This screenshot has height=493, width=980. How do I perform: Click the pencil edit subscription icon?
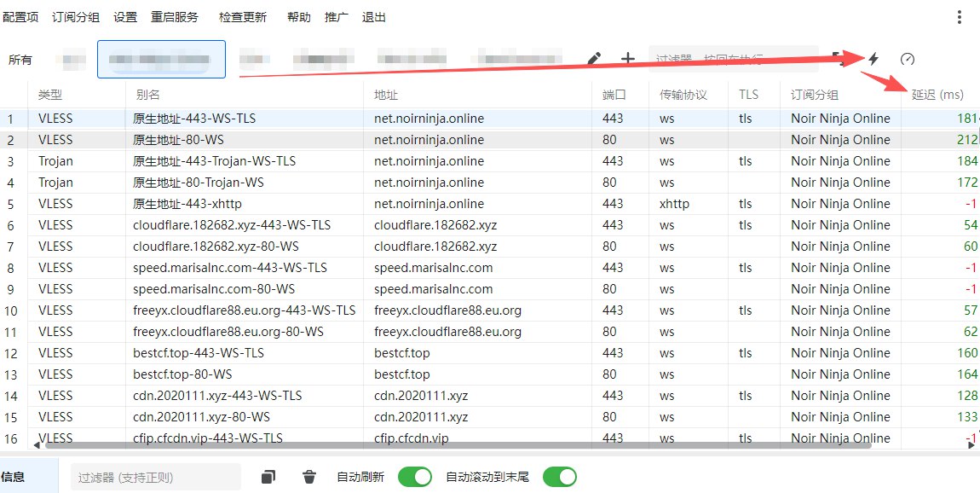pyautogui.click(x=595, y=59)
